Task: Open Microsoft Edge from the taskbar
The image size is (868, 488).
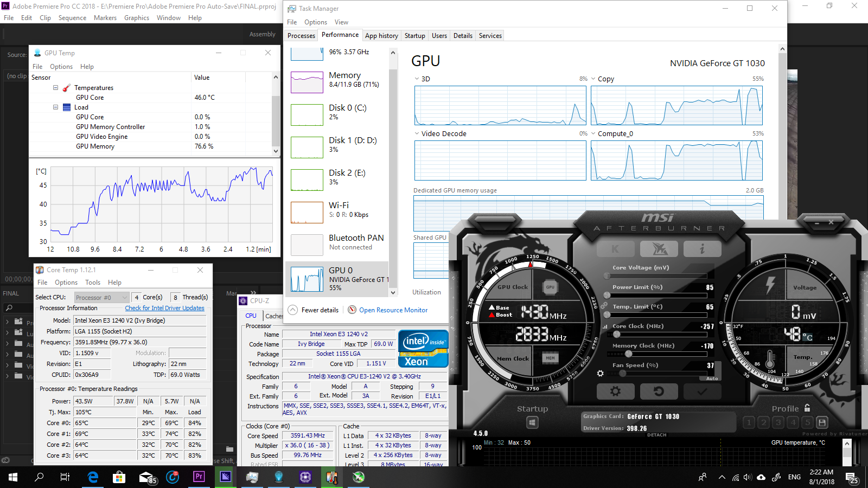Action: click(x=93, y=477)
